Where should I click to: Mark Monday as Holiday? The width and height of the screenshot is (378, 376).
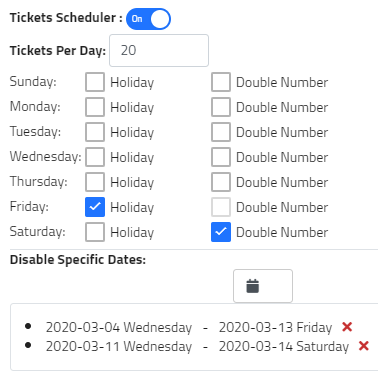coord(95,107)
